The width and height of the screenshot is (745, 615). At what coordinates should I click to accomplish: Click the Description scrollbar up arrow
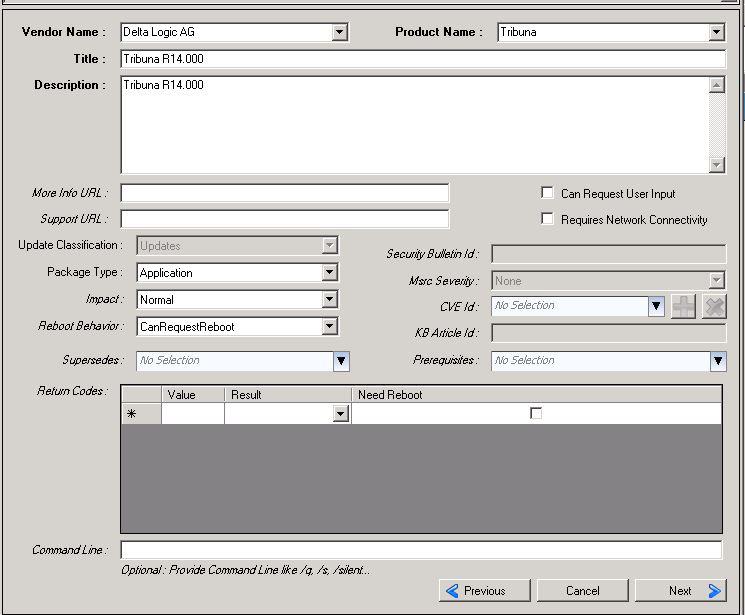(716, 86)
